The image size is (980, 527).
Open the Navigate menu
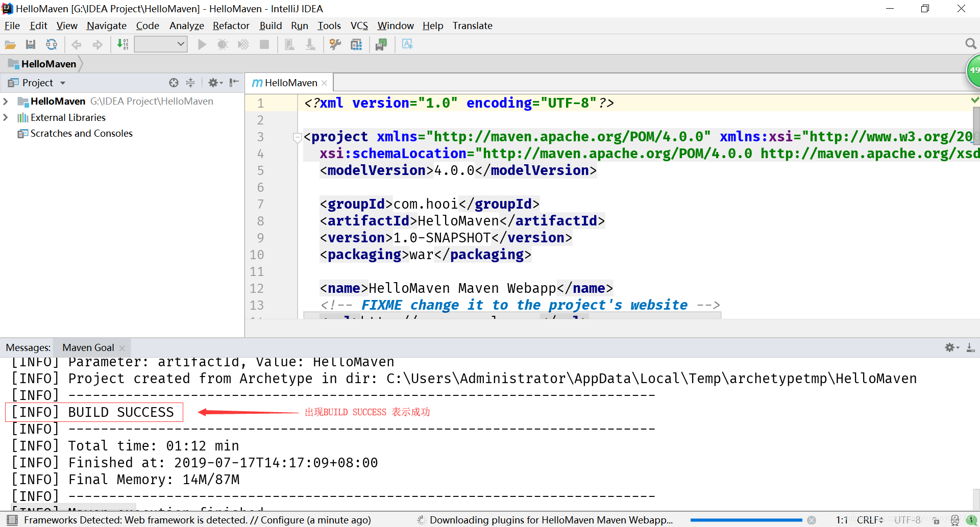coord(106,26)
